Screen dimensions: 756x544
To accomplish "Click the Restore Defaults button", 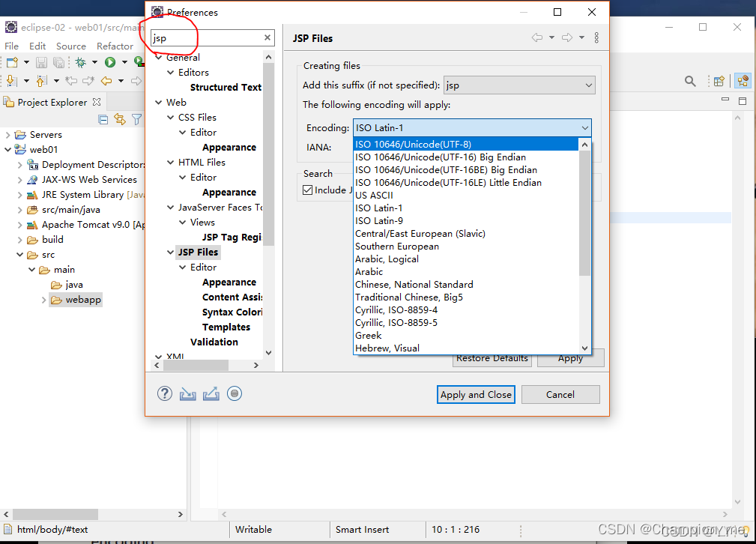I will tap(492, 360).
